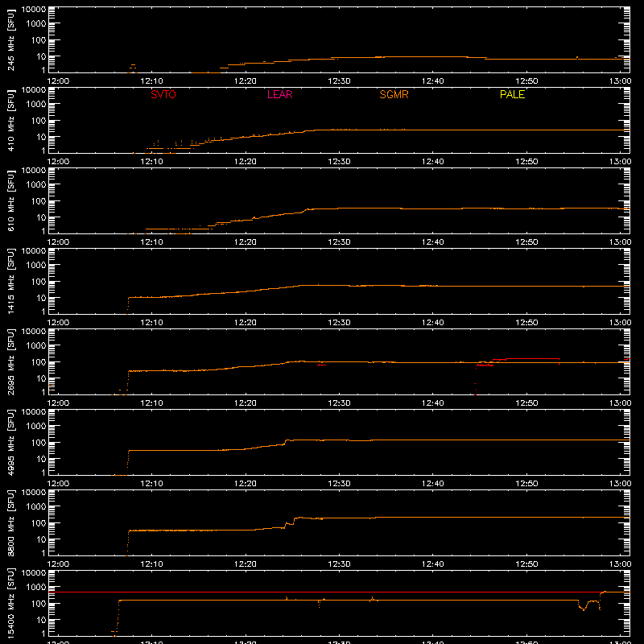
Task: Select the "2695 MHz [SFU]" axis label
Action: tap(11, 362)
